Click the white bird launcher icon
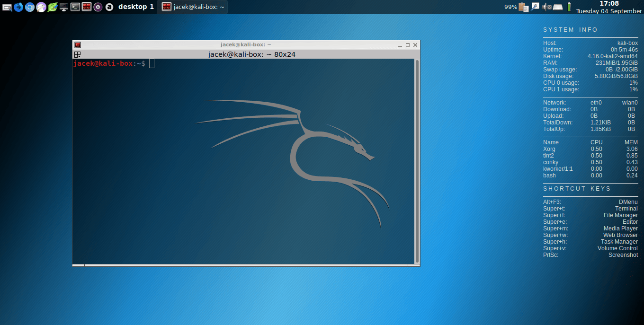This screenshot has height=325, width=644. tap(41, 7)
